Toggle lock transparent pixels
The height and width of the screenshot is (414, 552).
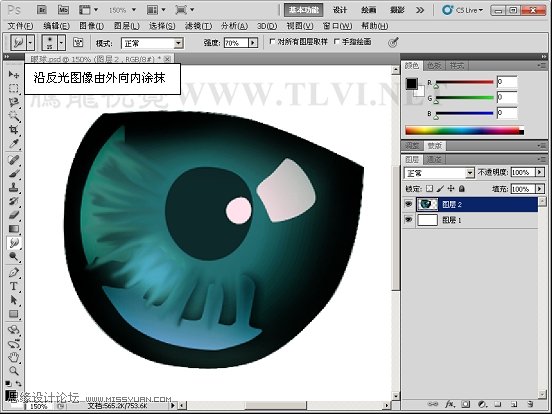tap(429, 189)
